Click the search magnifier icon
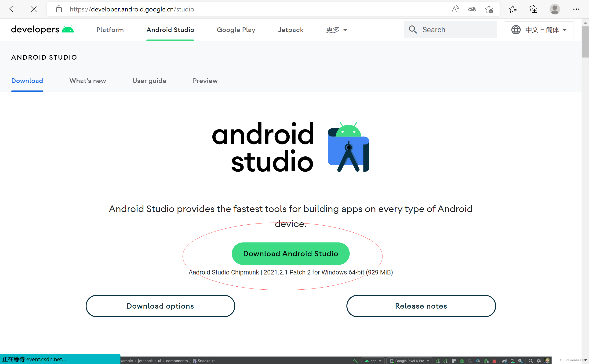Image resolution: width=589 pixels, height=364 pixels. [x=413, y=30]
